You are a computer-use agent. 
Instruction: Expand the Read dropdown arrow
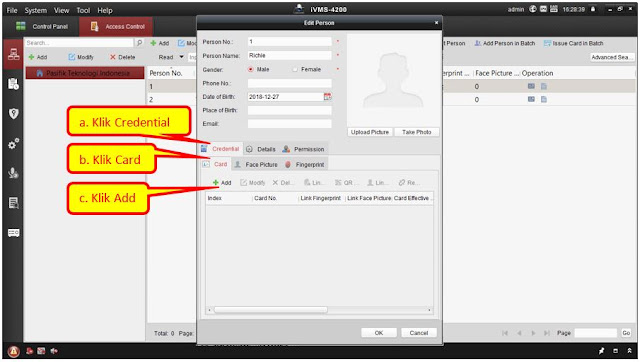pos(181,57)
